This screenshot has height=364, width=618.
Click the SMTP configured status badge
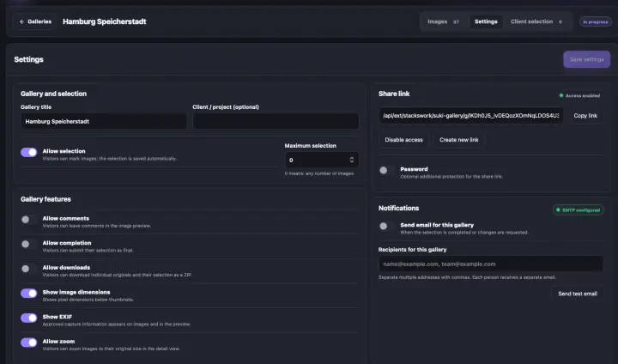click(x=579, y=210)
